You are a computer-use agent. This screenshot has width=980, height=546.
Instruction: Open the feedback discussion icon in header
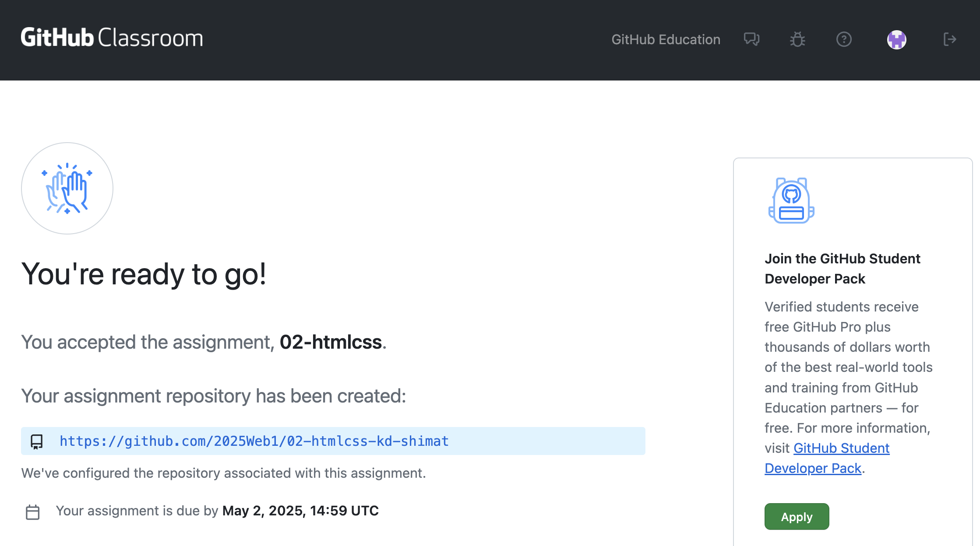click(751, 39)
